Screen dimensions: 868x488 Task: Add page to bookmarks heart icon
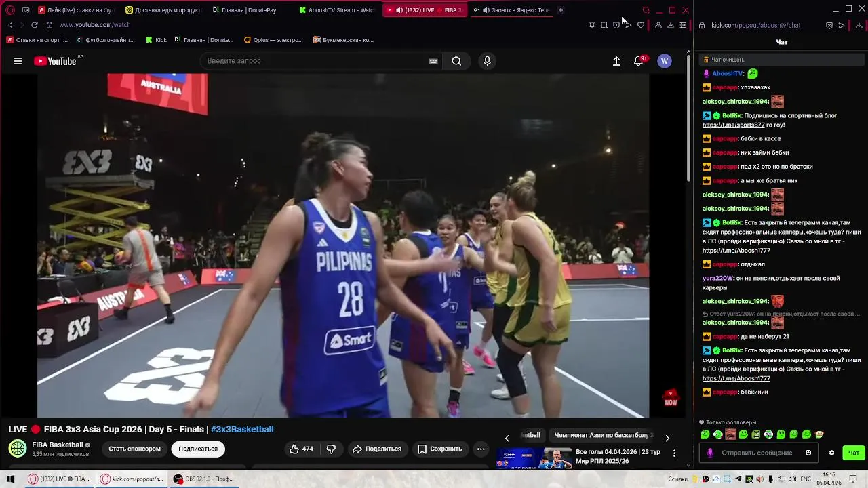tap(641, 25)
